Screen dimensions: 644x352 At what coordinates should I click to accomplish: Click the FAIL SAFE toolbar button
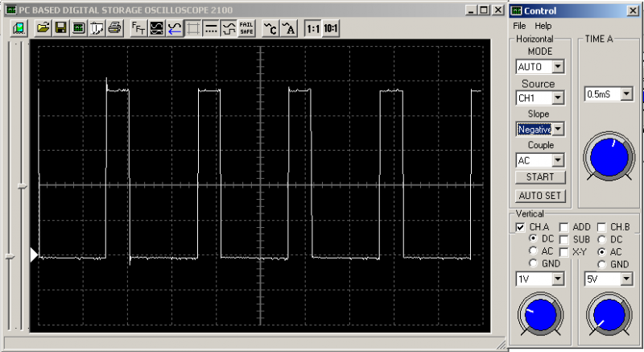click(x=246, y=28)
